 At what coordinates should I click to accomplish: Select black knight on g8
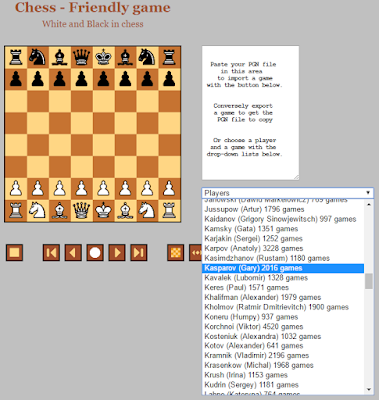148,57
